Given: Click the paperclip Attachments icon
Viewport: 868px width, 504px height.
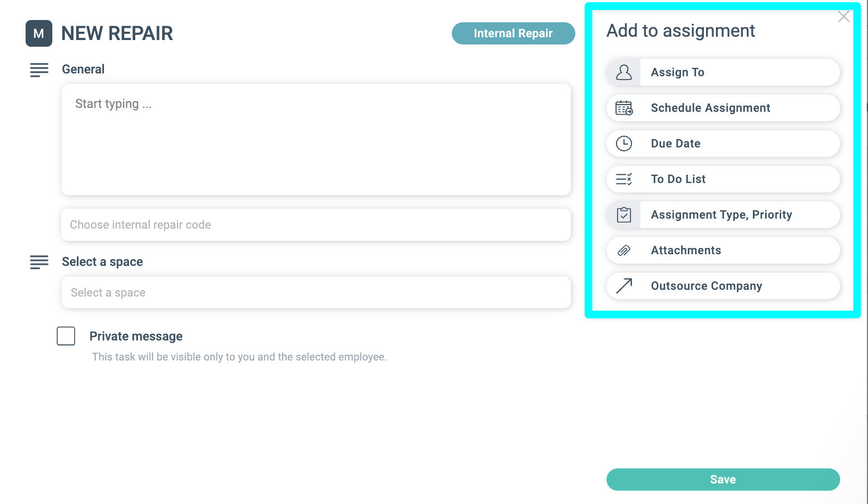Looking at the screenshot, I should [624, 250].
